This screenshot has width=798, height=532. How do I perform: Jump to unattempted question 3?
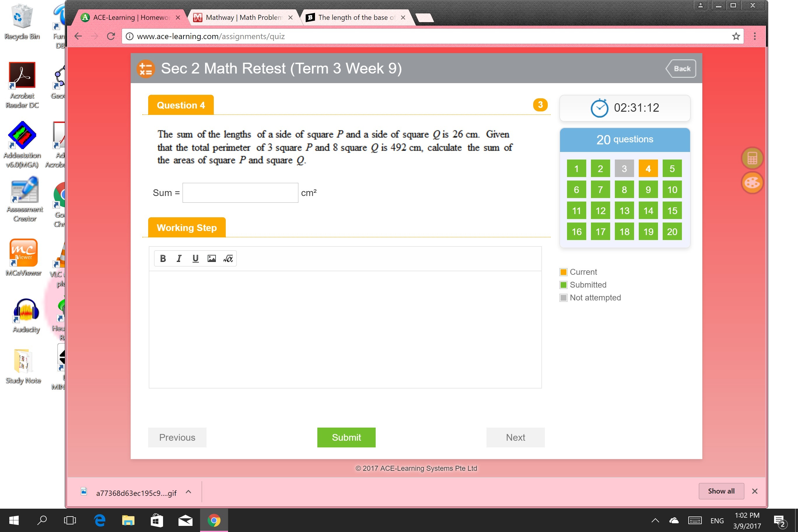point(624,169)
